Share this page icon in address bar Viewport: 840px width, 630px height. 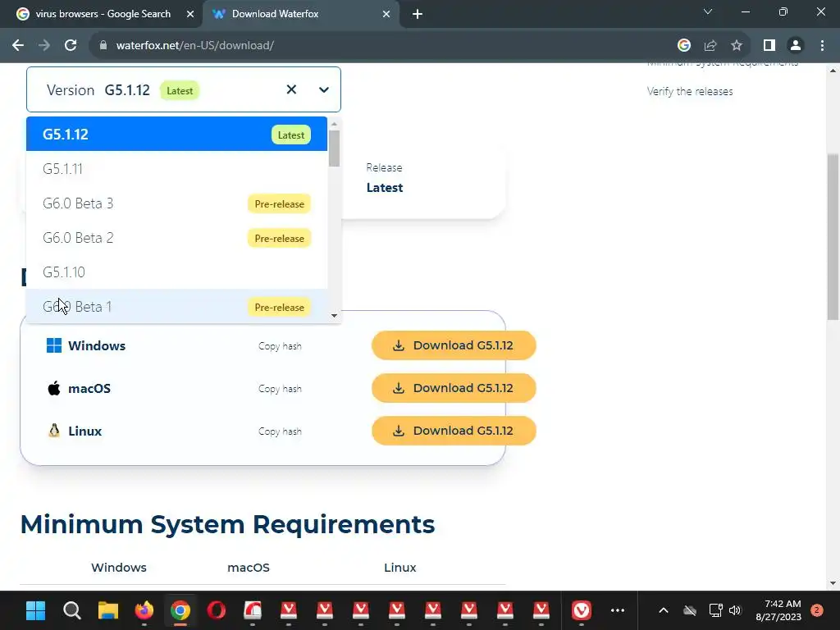coord(710,46)
